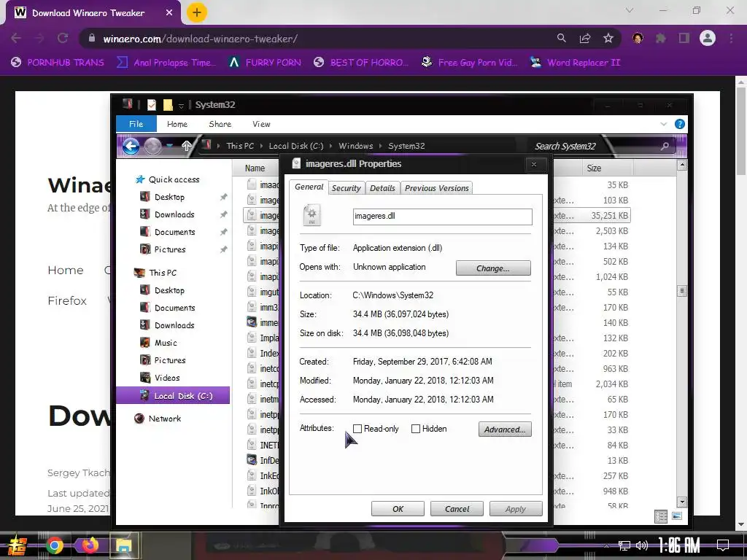Click the Change... button for Opens with

(x=493, y=268)
